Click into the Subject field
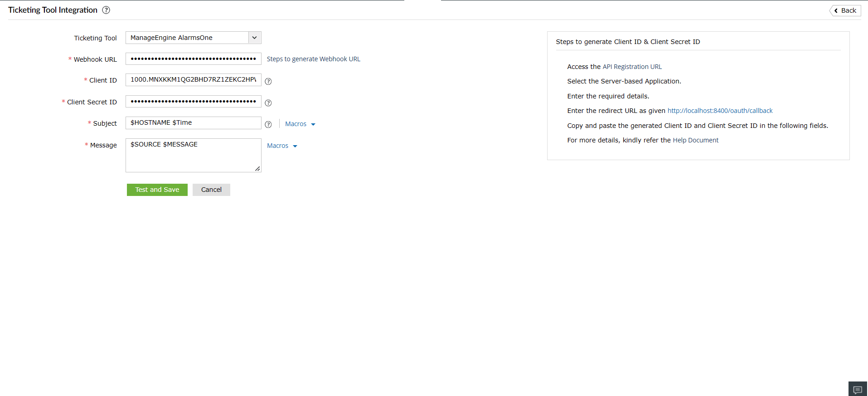The height and width of the screenshot is (396, 868). click(x=194, y=123)
